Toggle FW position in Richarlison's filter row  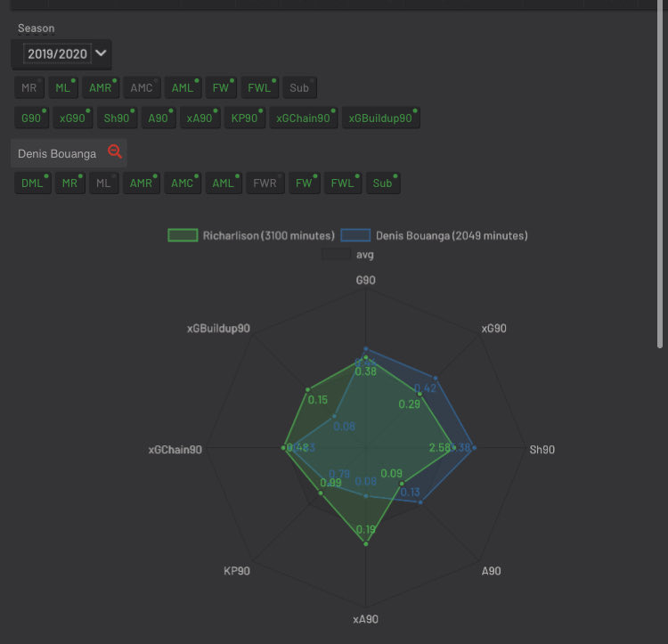pos(221,88)
